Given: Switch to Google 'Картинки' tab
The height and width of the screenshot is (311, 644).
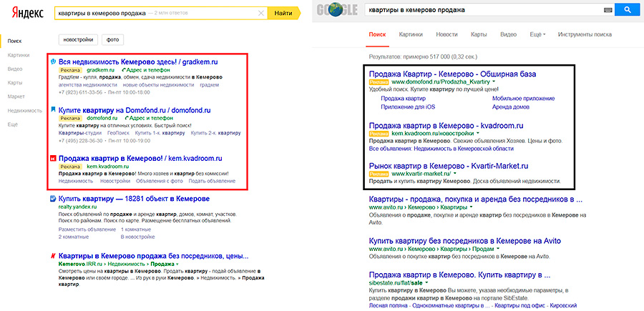Looking at the screenshot, I should 411,34.
